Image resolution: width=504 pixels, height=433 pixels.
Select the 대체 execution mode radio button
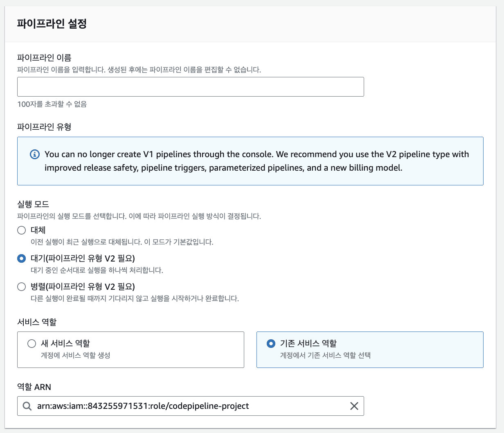(x=22, y=230)
